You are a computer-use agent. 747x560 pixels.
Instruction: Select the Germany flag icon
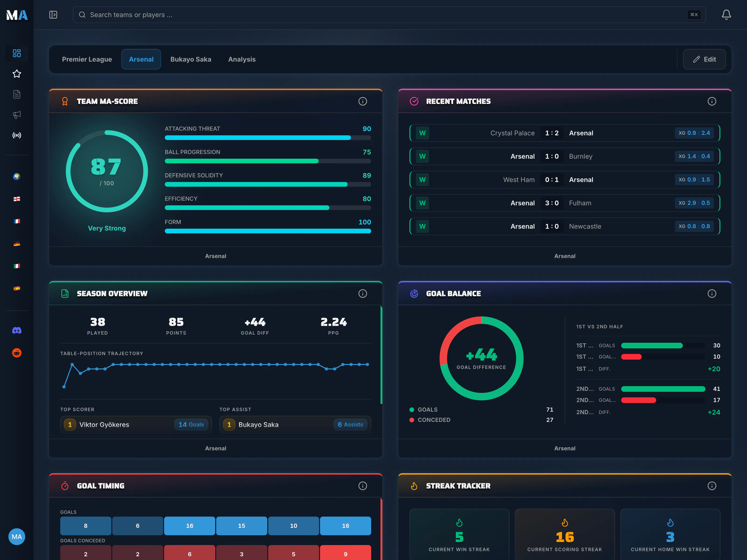coord(17,244)
